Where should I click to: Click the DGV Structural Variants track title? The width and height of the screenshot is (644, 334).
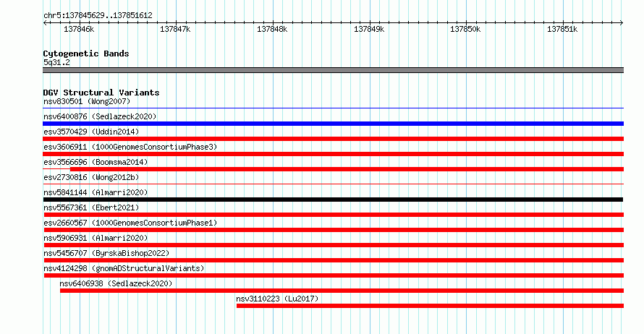101,93
